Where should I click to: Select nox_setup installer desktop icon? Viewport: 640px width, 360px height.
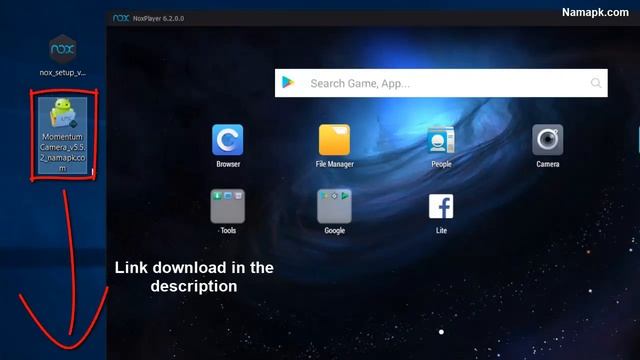(x=62, y=56)
